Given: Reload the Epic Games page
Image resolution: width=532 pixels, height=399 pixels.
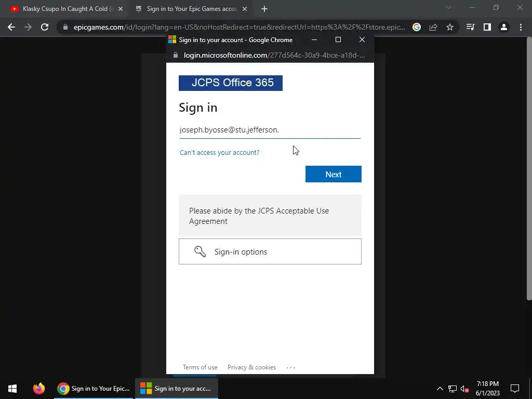Looking at the screenshot, I should pyautogui.click(x=45, y=27).
